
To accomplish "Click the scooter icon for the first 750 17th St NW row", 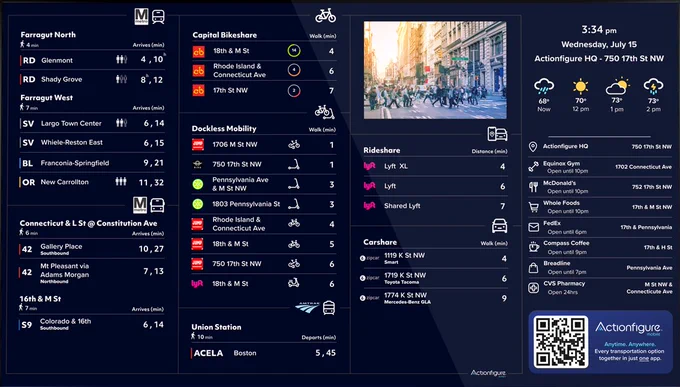I will pyautogui.click(x=294, y=164).
